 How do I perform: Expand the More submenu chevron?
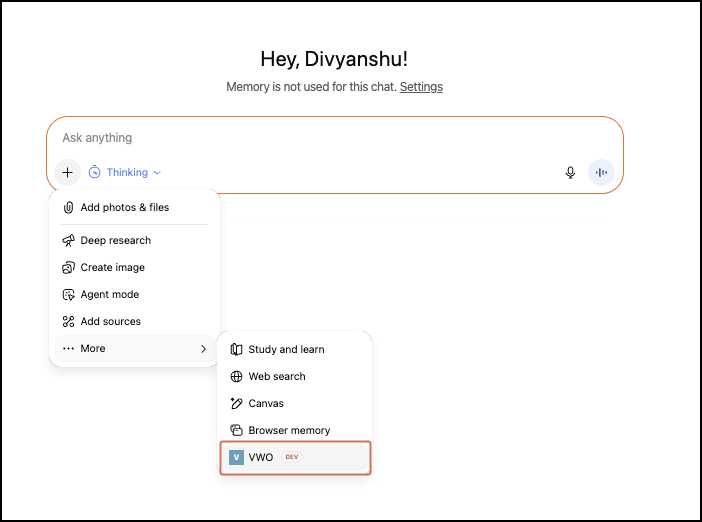tap(203, 349)
